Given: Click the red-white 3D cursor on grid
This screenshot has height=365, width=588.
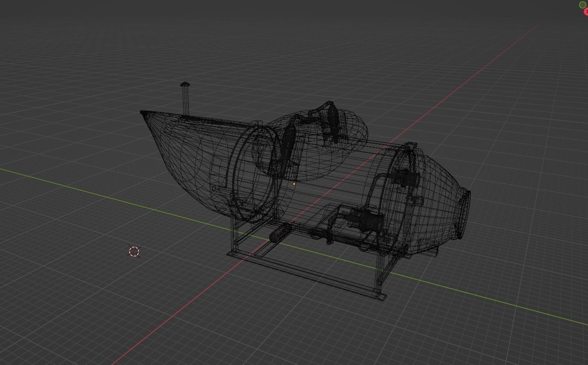Looking at the screenshot, I should 134,251.
